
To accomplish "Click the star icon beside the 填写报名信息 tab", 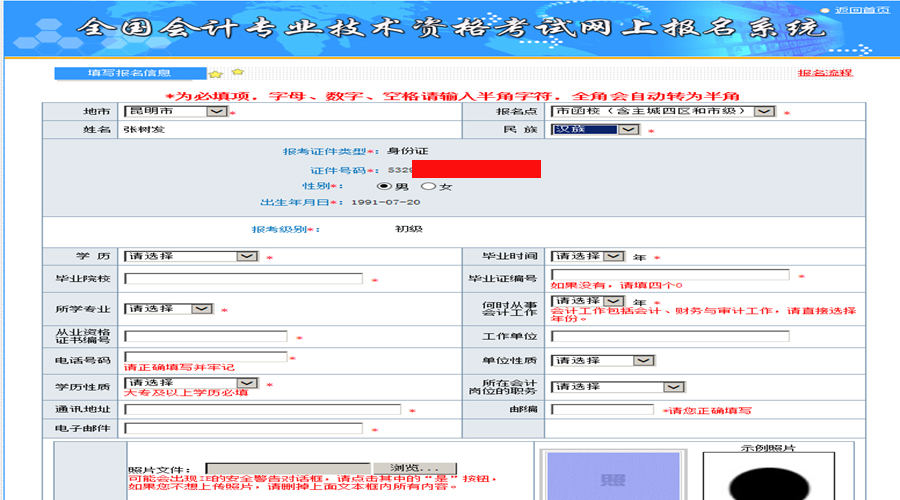I will tap(215, 74).
